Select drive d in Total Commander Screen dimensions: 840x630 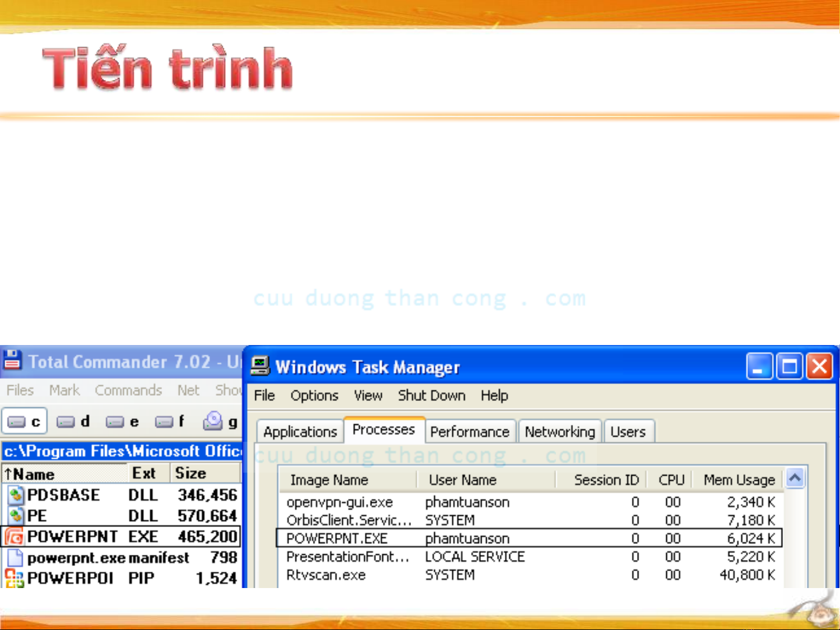[x=73, y=421]
